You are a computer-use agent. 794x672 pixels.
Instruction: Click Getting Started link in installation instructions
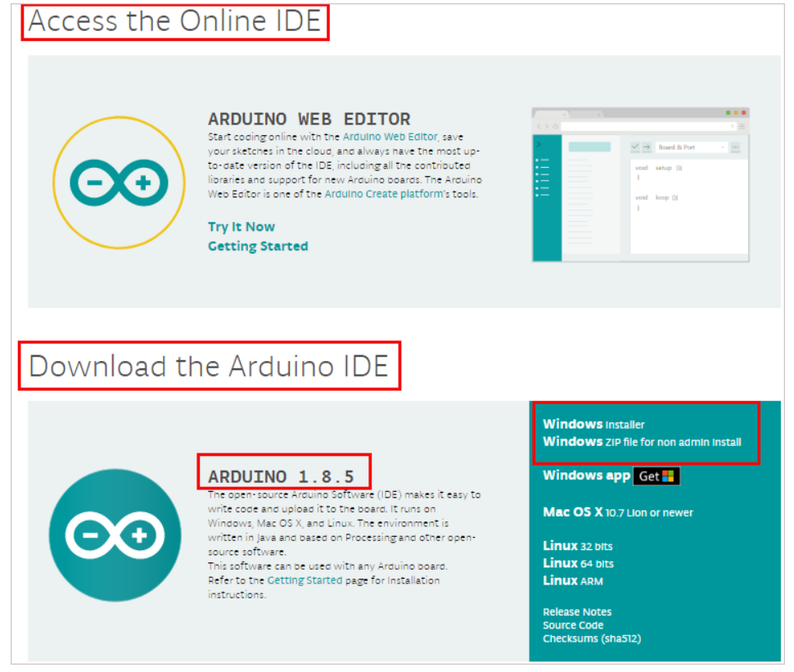(x=305, y=580)
